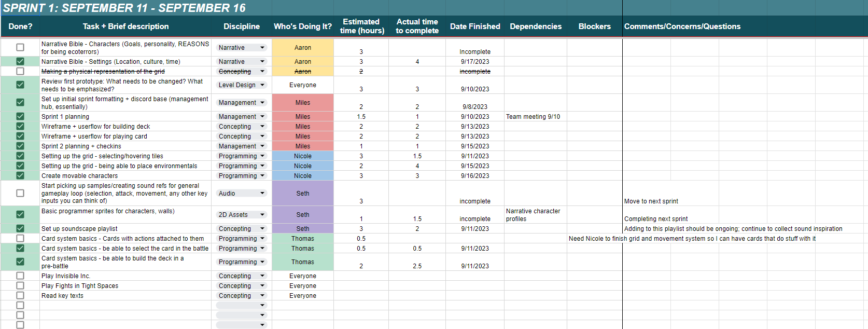The width and height of the screenshot is (868, 329).
Task: Click the "SPRINT 1: SEPTEMBER 11" title cell
Action: click(124, 8)
